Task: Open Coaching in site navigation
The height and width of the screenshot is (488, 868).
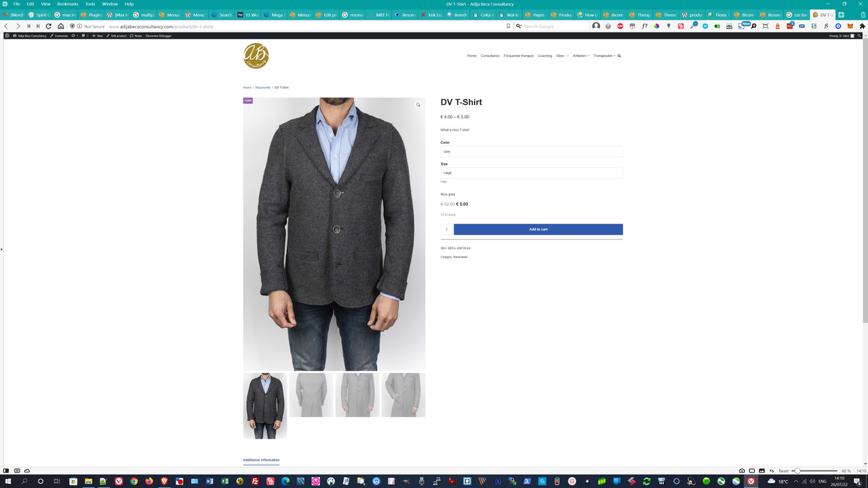Action: [545, 56]
